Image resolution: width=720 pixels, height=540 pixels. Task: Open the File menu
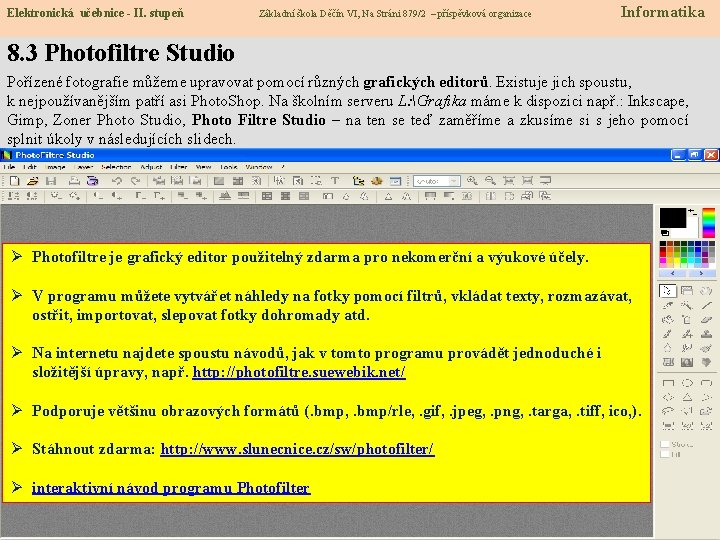(x=9, y=167)
